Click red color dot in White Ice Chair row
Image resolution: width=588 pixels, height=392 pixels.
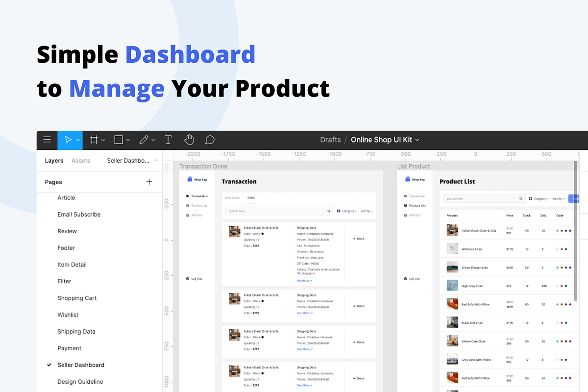pyautogui.click(x=562, y=249)
